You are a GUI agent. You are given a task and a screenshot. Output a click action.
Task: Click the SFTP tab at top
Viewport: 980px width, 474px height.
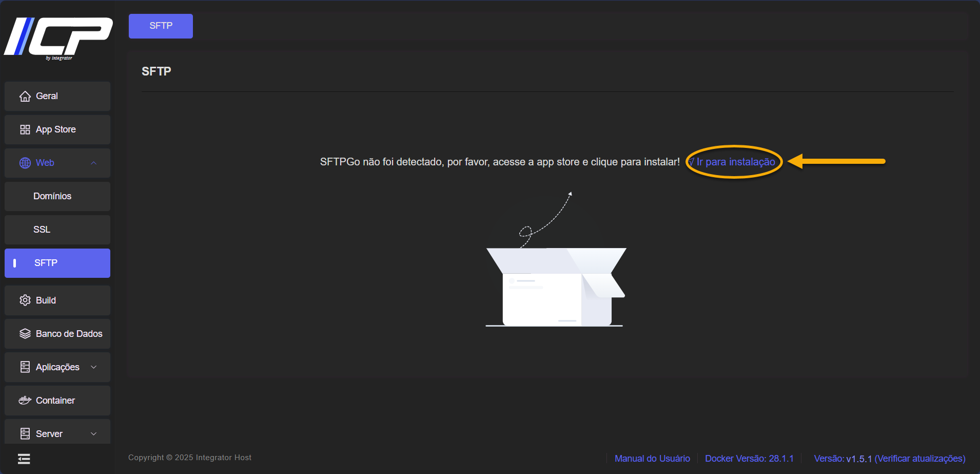[x=161, y=26]
